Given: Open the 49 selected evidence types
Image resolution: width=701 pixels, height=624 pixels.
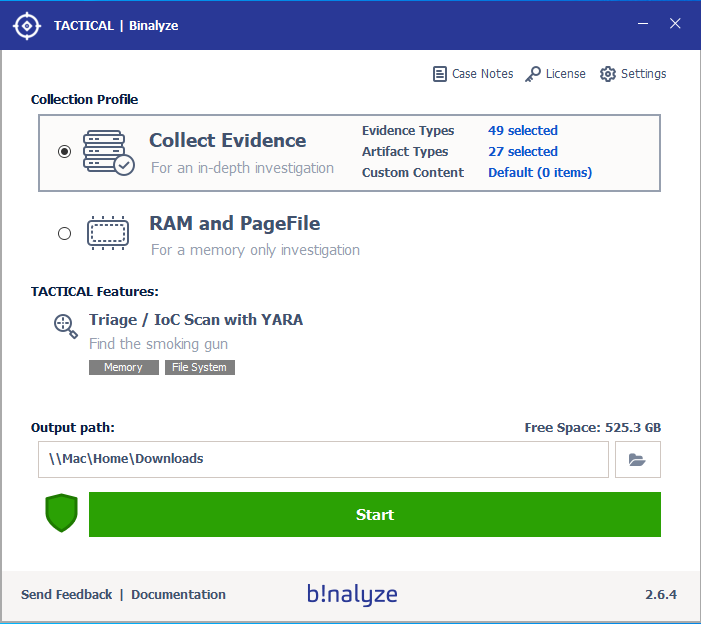Looking at the screenshot, I should [x=522, y=131].
